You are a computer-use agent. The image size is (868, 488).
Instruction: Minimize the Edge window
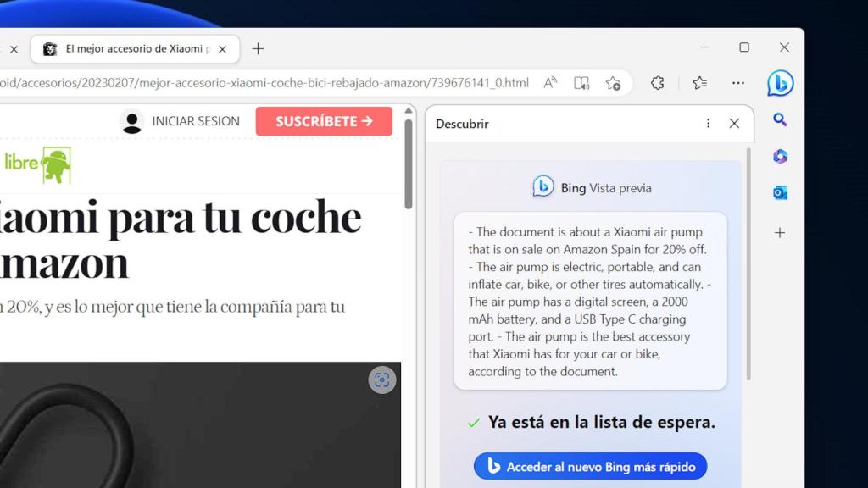tap(704, 47)
